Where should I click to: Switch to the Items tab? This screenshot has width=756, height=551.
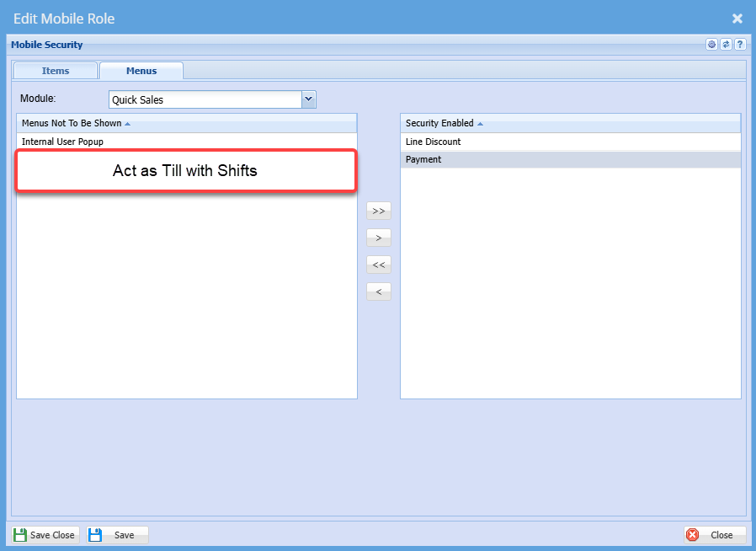click(56, 71)
